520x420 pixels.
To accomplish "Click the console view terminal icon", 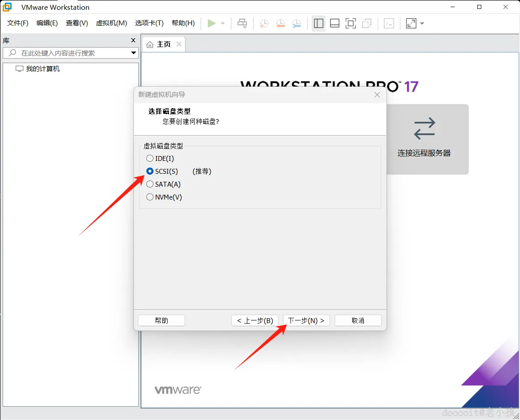I will [389, 24].
